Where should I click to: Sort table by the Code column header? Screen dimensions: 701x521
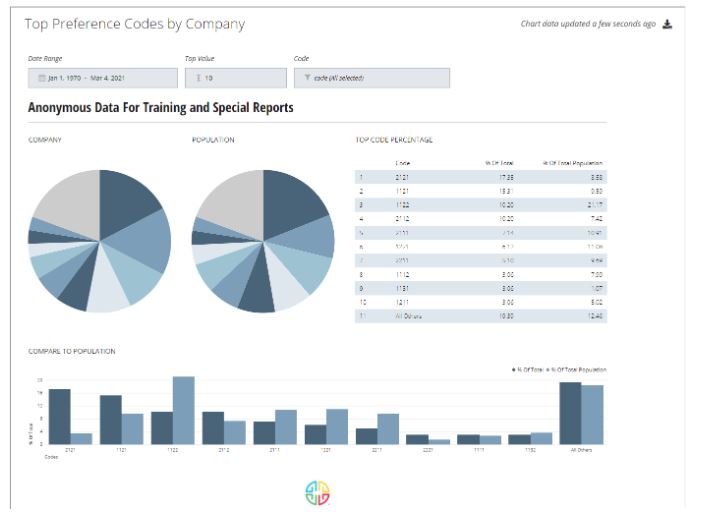[x=402, y=162]
